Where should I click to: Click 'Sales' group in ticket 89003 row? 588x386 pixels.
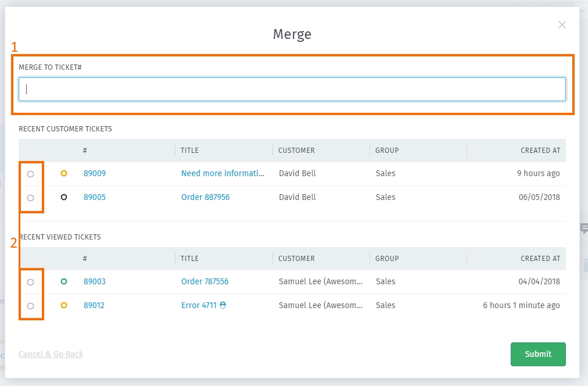pos(385,281)
